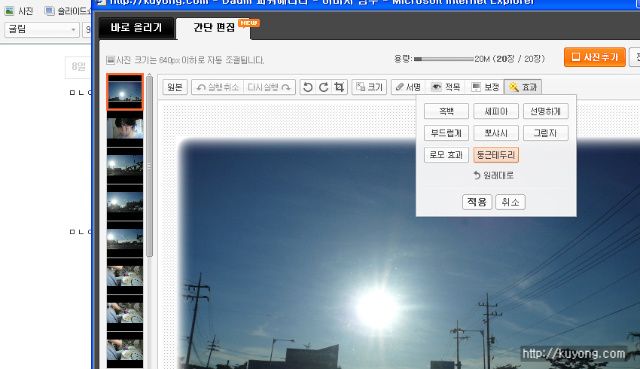
Task: Apply the 로모 효과 lomo effect
Action: pyautogui.click(x=446, y=155)
